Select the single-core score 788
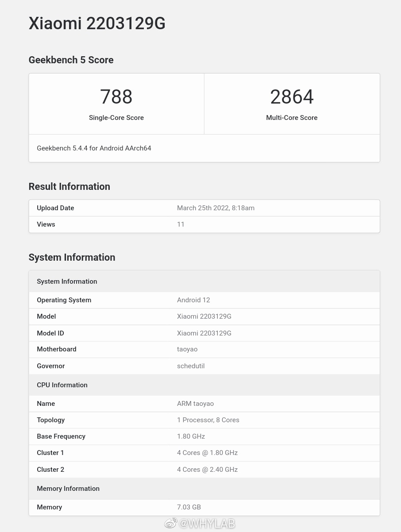The height and width of the screenshot is (532, 401). pos(116,97)
